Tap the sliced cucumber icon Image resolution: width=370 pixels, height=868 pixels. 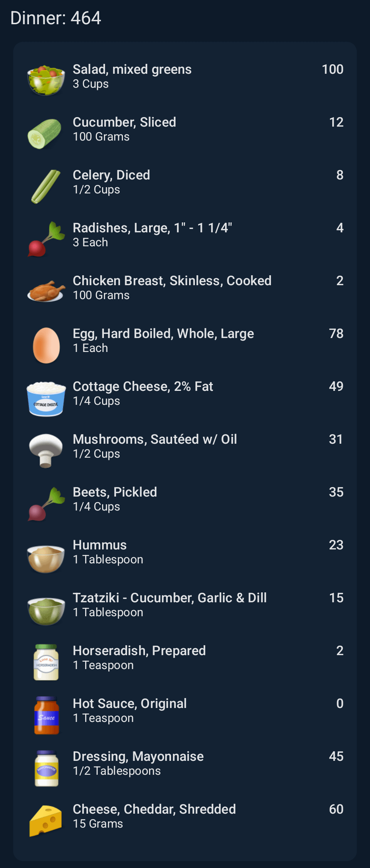[x=45, y=133]
